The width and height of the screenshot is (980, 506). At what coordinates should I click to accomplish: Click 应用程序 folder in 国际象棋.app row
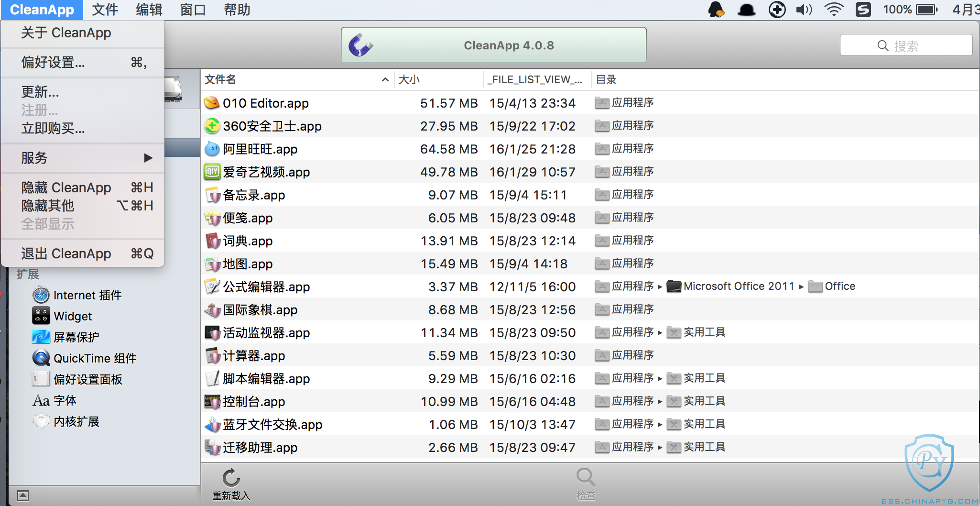pos(624,309)
